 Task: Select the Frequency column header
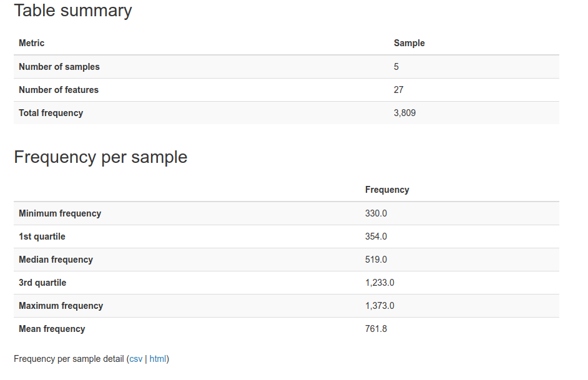tap(387, 190)
